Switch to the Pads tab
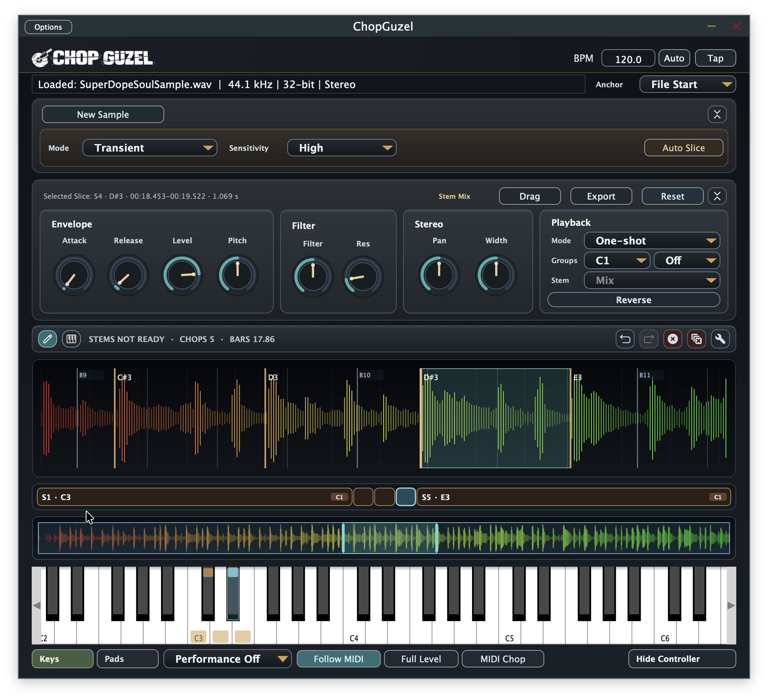The height and width of the screenshot is (700, 768). 128,659
